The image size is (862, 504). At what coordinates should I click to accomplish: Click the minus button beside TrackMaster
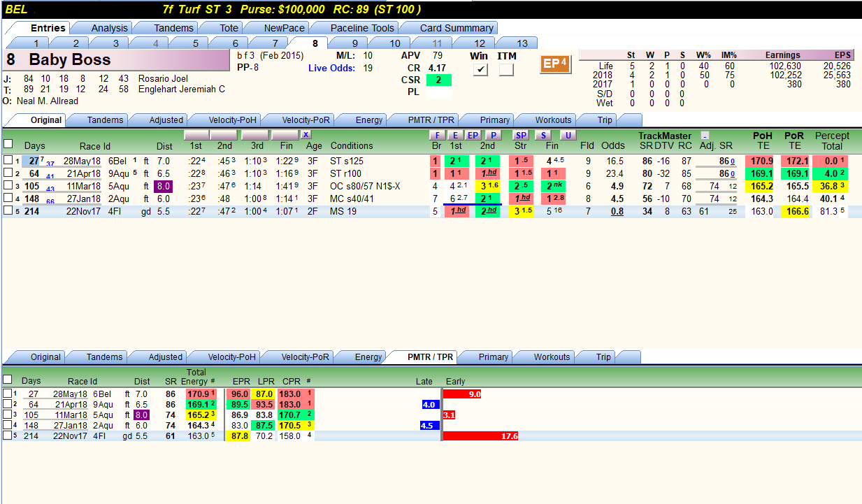click(705, 135)
